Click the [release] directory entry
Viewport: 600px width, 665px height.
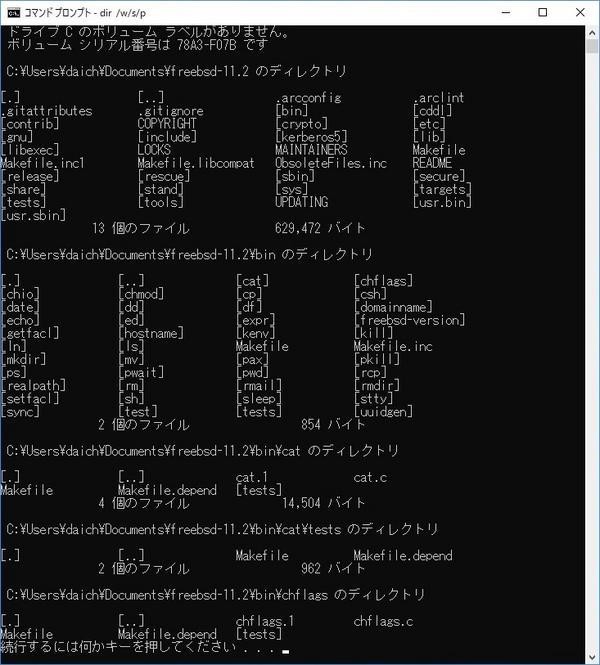pos(30,176)
